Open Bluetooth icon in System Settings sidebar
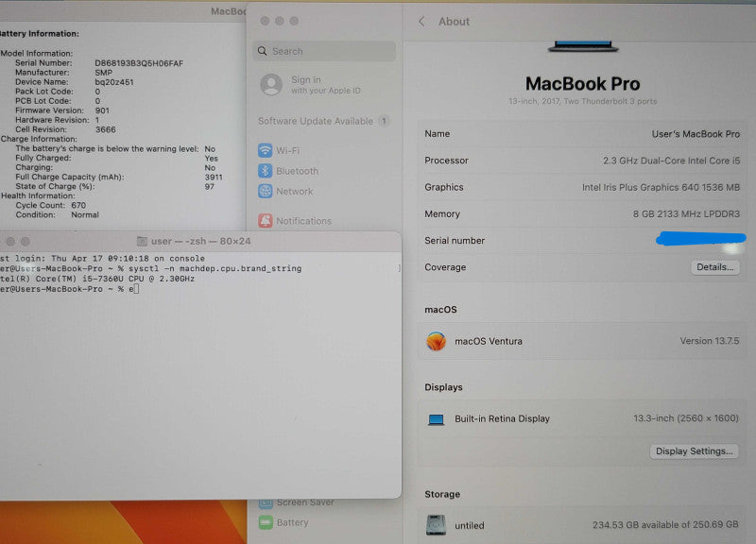This screenshot has width=756, height=544. tap(265, 171)
